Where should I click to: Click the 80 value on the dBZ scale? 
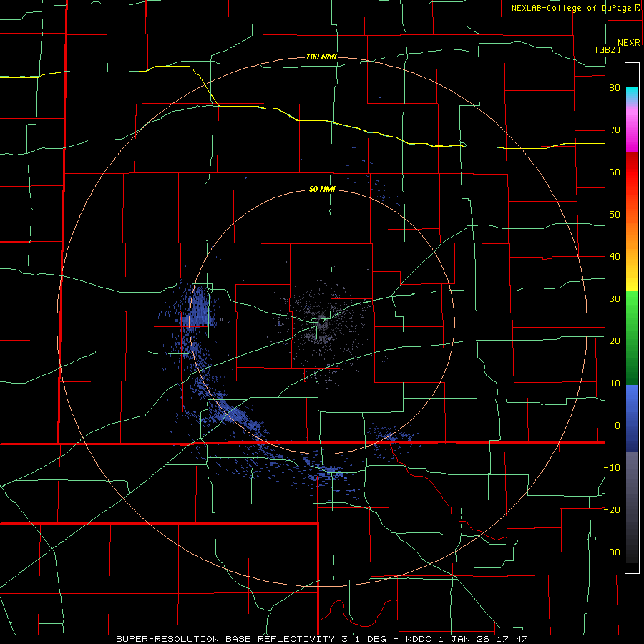pos(614,88)
